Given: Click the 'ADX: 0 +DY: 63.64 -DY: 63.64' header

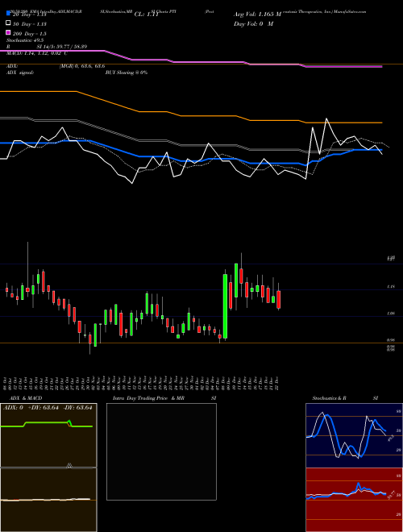Looking at the screenshot, I should point(48,408).
